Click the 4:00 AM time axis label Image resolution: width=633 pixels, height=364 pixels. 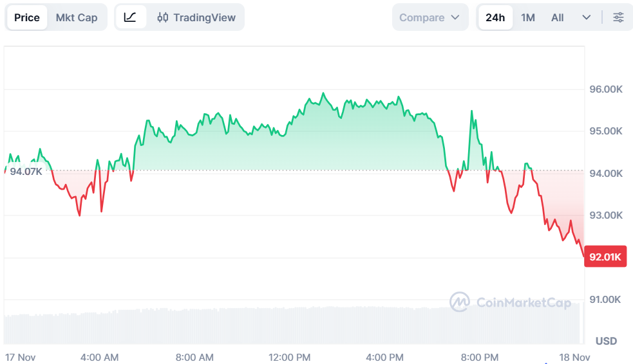99,357
